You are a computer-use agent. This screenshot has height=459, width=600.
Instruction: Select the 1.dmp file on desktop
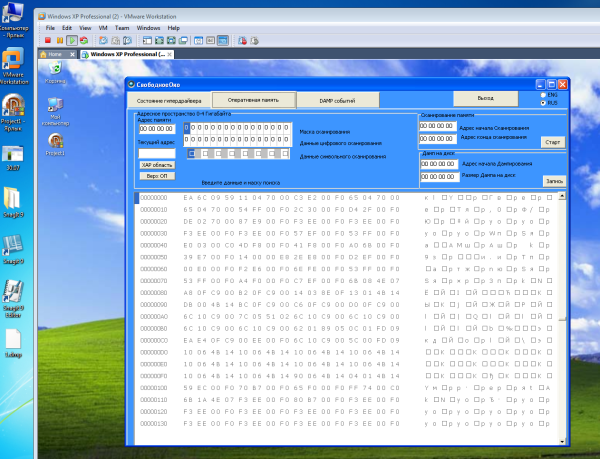pos(13,343)
